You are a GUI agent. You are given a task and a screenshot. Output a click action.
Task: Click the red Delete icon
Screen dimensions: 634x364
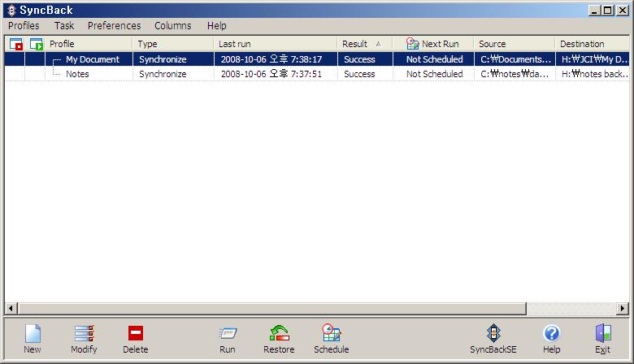tap(136, 333)
